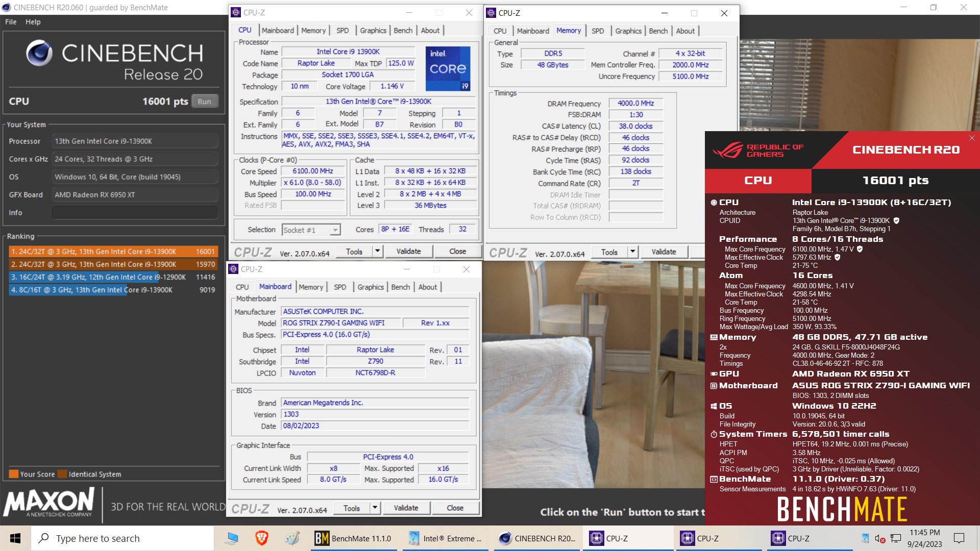The height and width of the screenshot is (551, 980).
Task: Open the Windows taskbar search box
Action: pyautogui.click(x=122, y=538)
